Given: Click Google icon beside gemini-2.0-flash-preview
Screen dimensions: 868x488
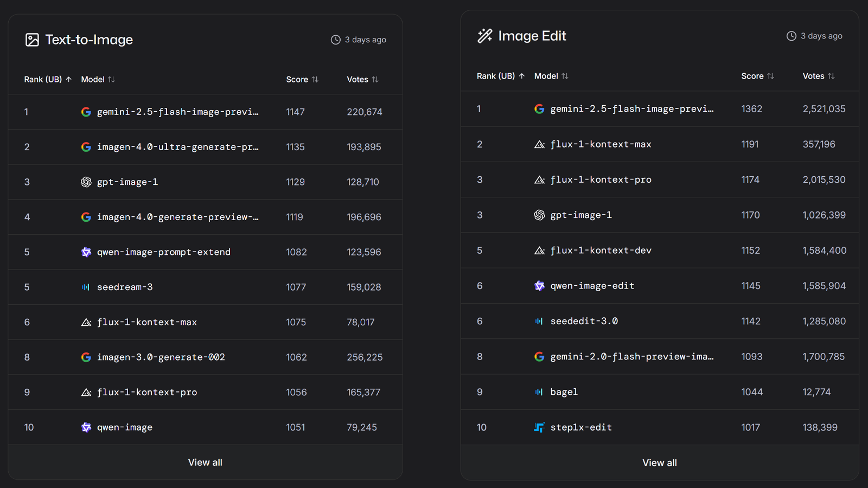Looking at the screenshot, I should (539, 357).
